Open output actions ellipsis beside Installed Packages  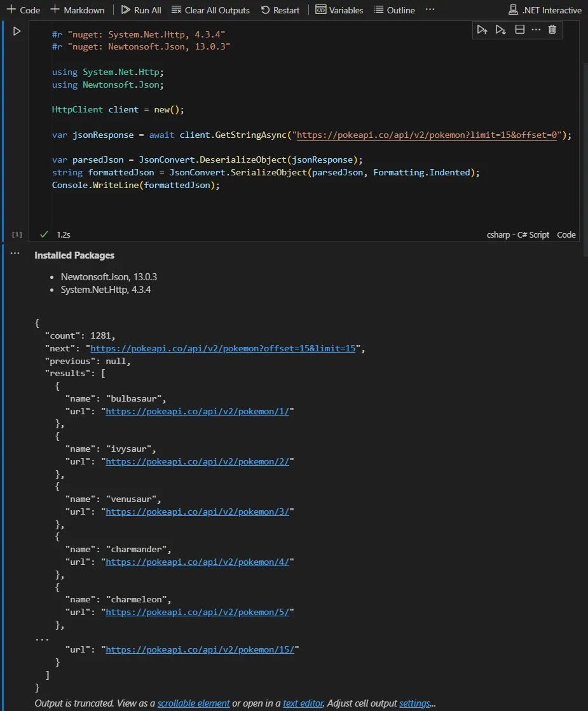pyautogui.click(x=15, y=254)
